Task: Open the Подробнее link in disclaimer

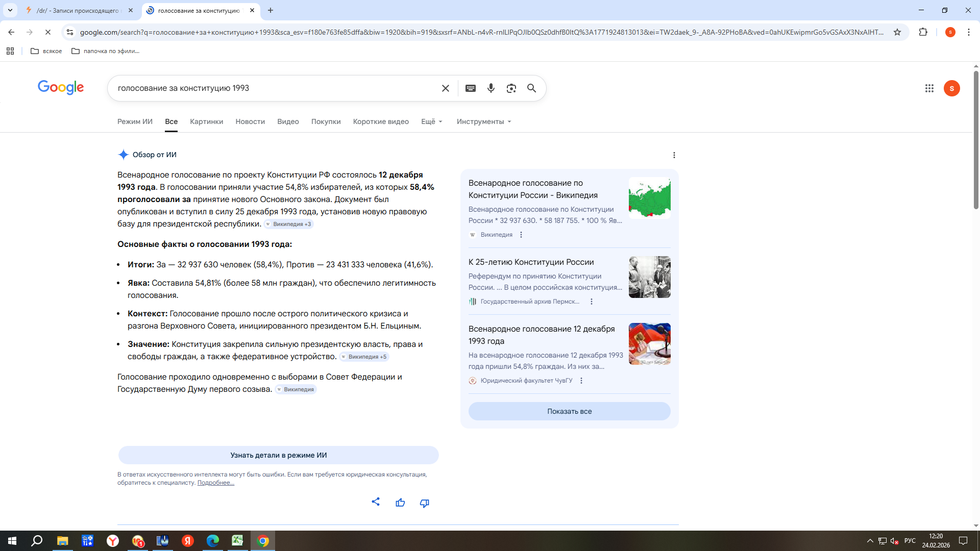Action: click(x=216, y=483)
